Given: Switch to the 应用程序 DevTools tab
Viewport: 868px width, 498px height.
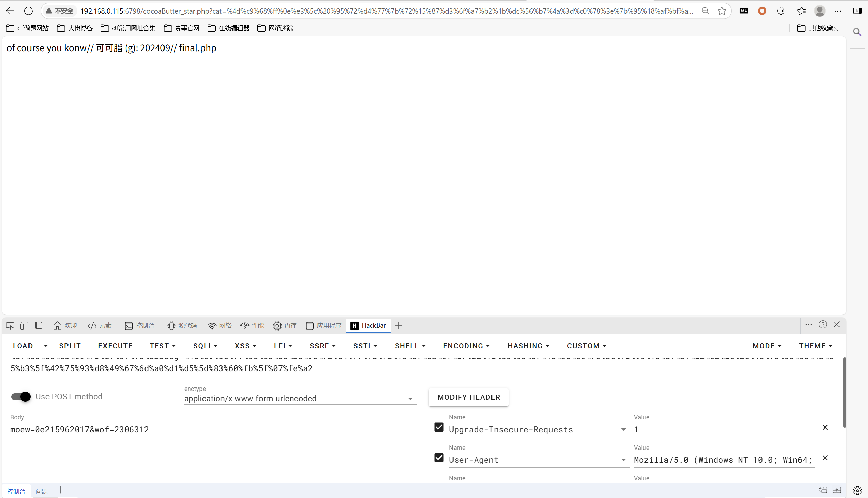Looking at the screenshot, I should pos(324,325).
